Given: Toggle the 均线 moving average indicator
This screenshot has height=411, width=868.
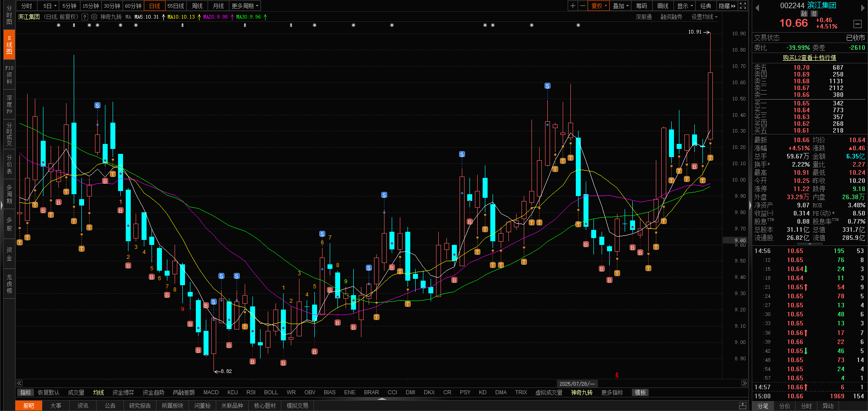Looking at the screenshot, I should click(x=99, y=392).
